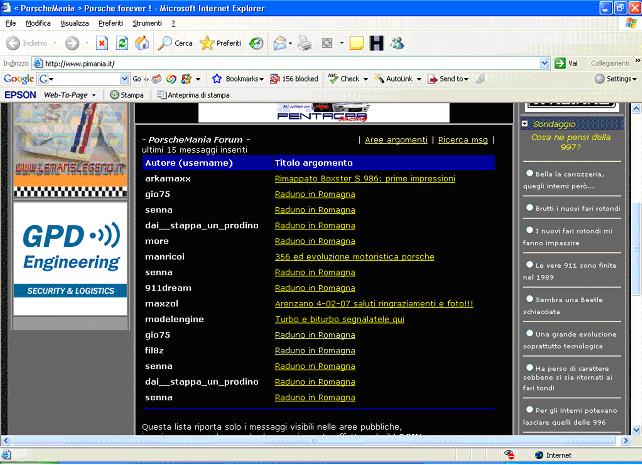Click Anteprima di stampa preview button
This screenshot has width=642, height=465.
click(x=193, y=95)
